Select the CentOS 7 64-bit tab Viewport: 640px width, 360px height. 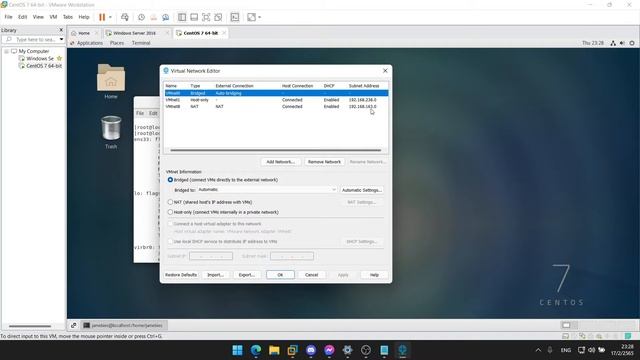[200, 33]
